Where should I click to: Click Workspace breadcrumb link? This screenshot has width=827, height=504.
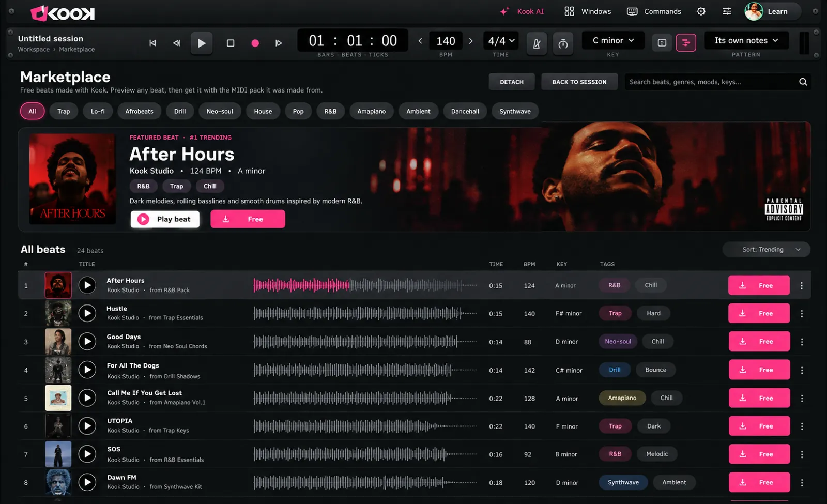34,49
